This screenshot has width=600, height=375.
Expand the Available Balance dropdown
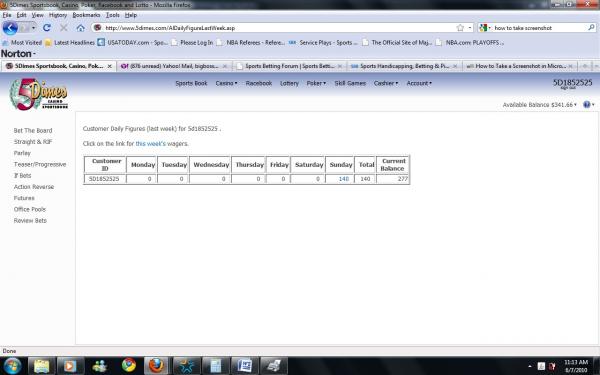(x=540, y=104)
